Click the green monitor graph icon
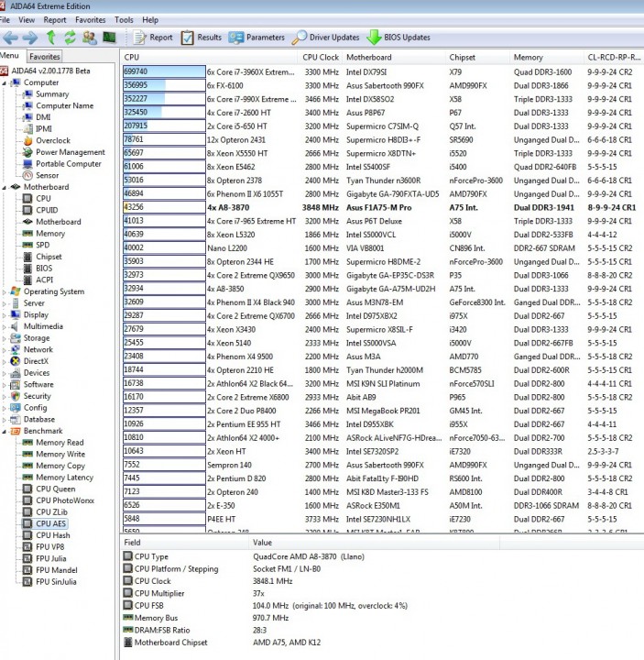Image resolution: width=644 pixels, height=660 pixels. point(109,38)
